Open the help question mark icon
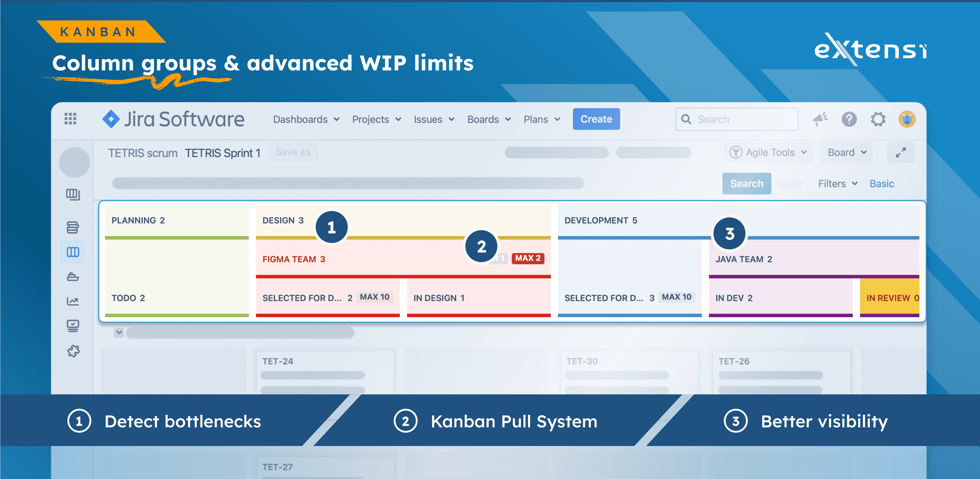This screenshot has height=479, width=980. point(849,119)
